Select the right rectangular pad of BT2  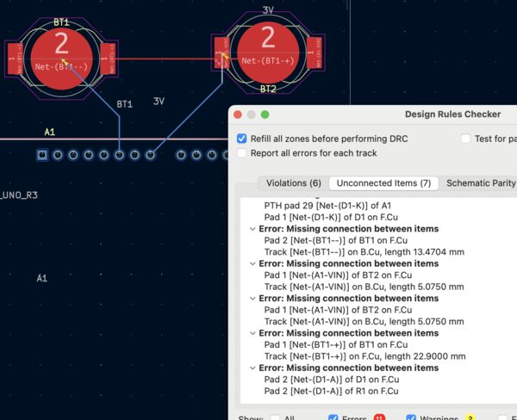(315, 52)
